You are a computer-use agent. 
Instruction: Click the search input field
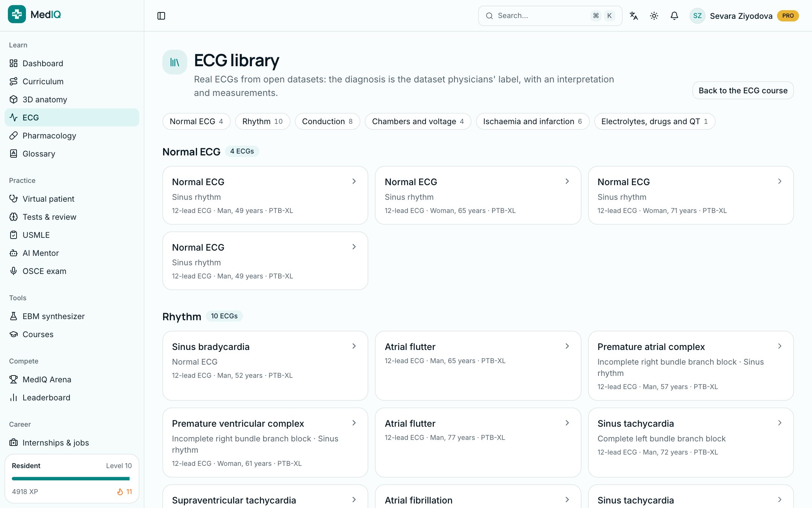point(550,16)
